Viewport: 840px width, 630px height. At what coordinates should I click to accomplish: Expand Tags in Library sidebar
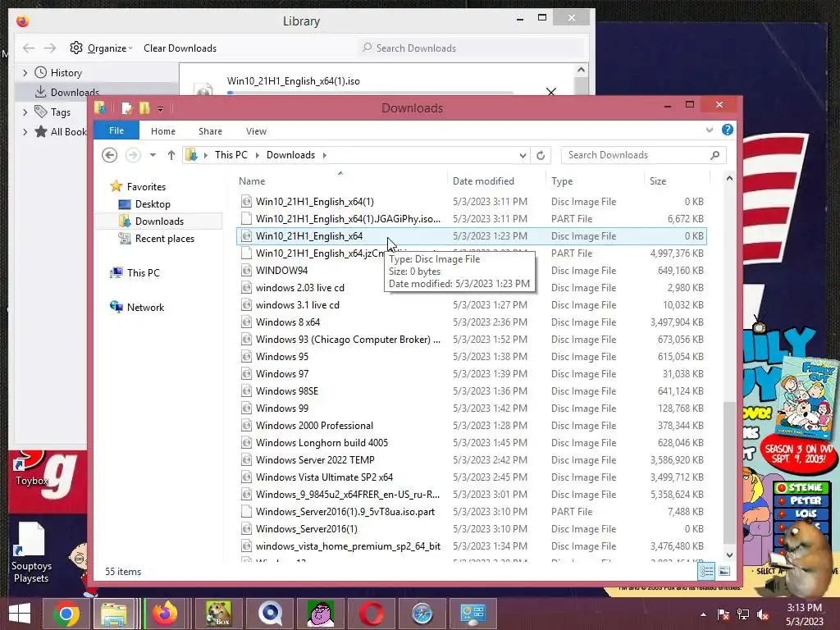click(x=25, y=112)
